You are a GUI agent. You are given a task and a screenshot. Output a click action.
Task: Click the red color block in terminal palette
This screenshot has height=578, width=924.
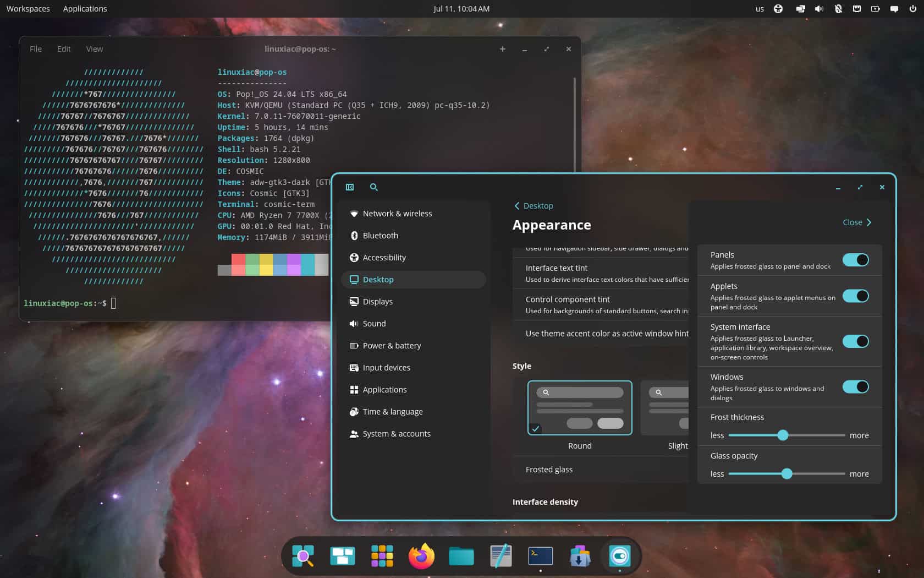click(238, 265)
